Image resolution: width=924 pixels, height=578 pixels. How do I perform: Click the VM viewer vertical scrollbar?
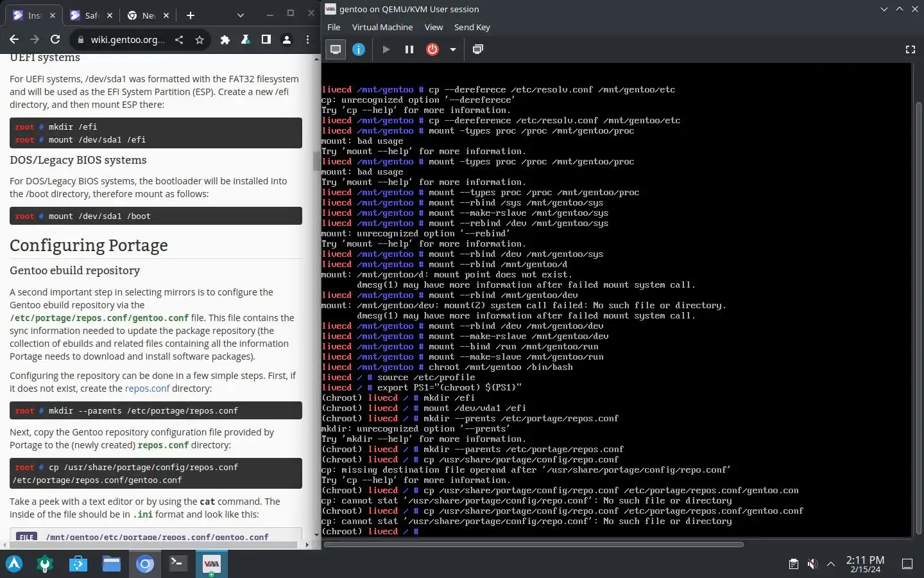[918, 318]
